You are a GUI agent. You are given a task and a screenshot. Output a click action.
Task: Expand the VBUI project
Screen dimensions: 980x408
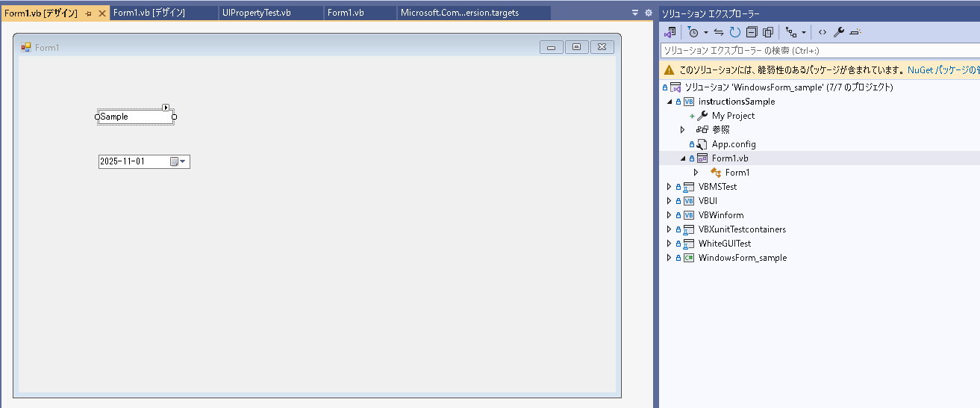tap(669, 201)
